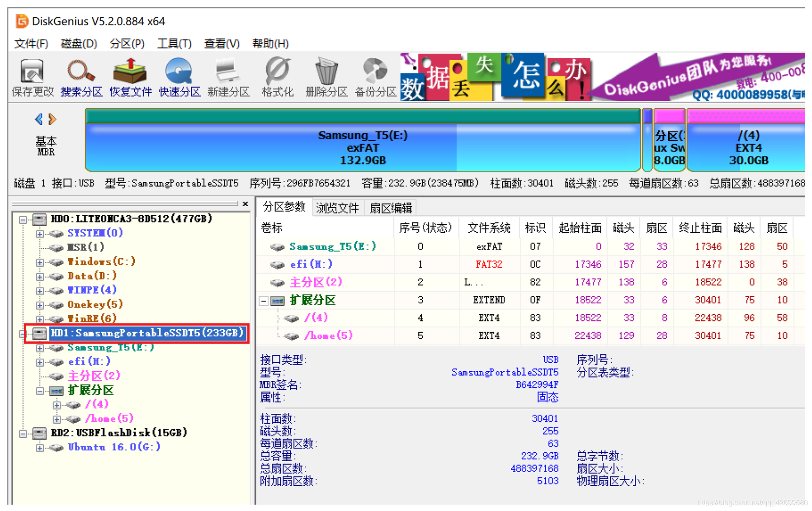
Task: Open the 工具(T) menu
Action: 174,43
